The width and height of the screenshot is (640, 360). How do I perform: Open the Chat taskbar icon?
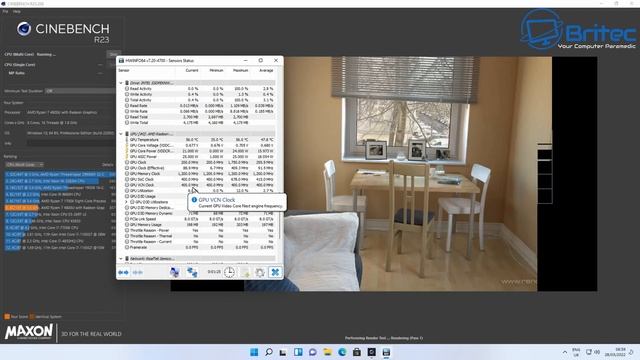coord(313,352)
